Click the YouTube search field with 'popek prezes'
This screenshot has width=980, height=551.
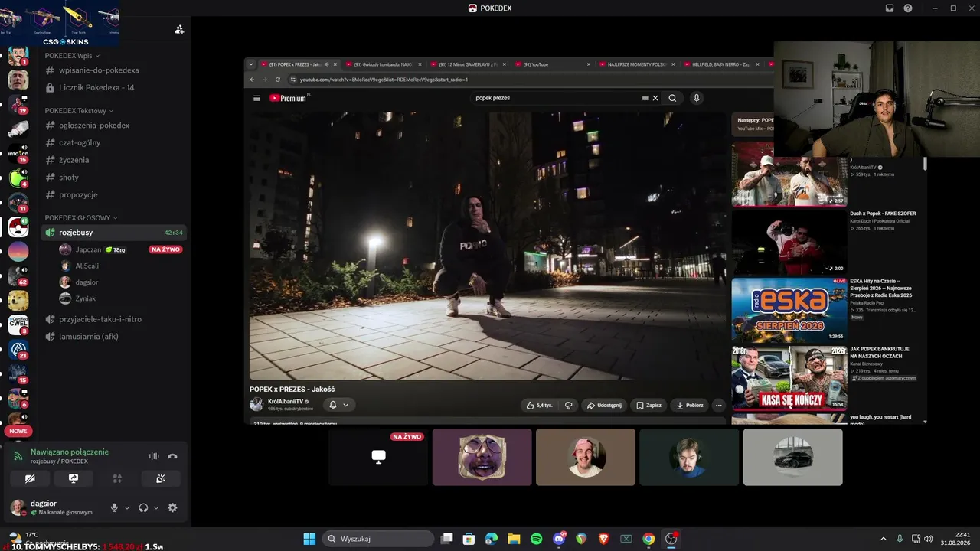(558, 98)
